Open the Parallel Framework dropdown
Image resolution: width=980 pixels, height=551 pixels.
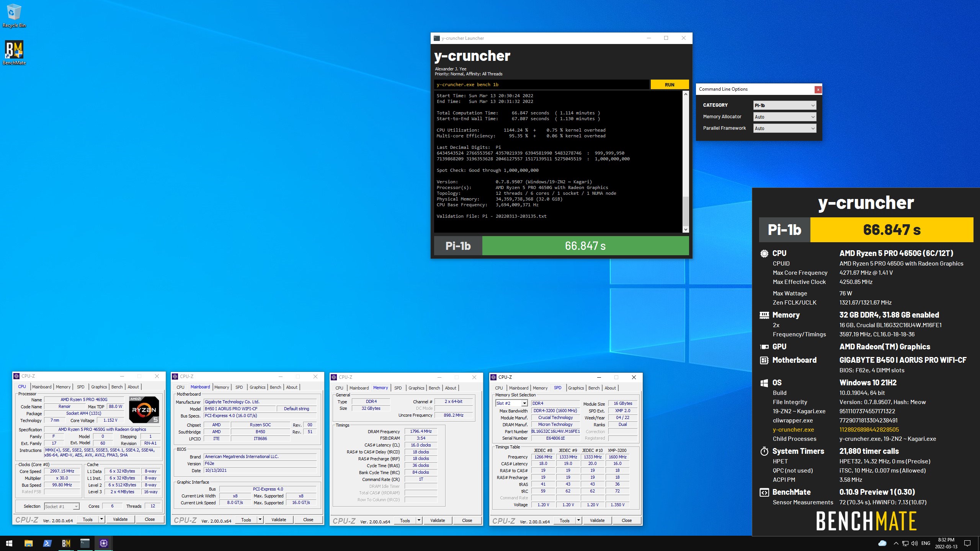(x=785, y=128)
